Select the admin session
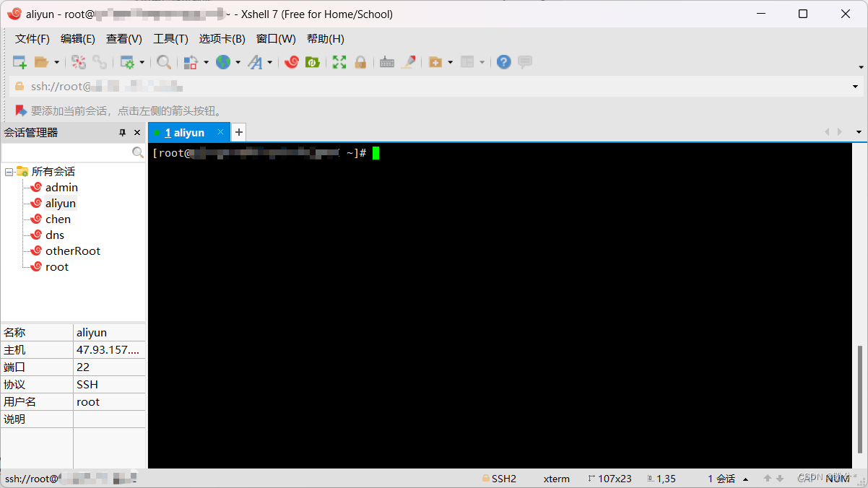The width and height of the screenshot is (868, 488). (61, 188)
